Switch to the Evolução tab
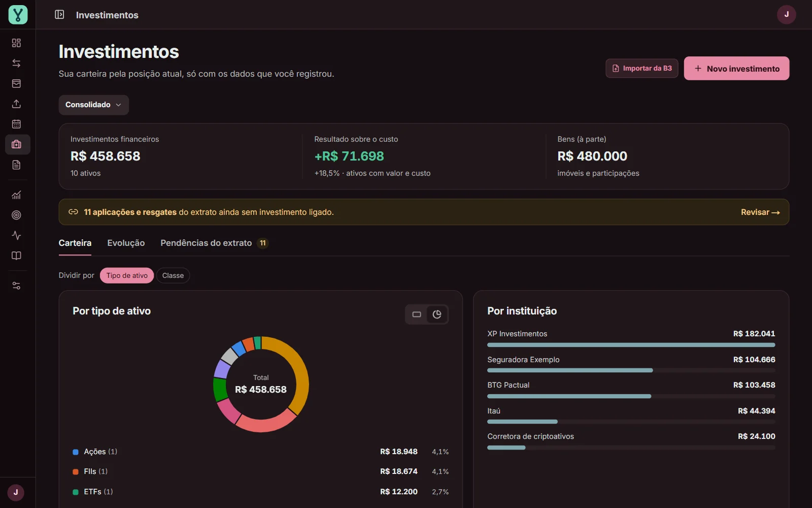The width and height of the screenshot is (812, 508). pyautogui.click(x=126, y=243)
